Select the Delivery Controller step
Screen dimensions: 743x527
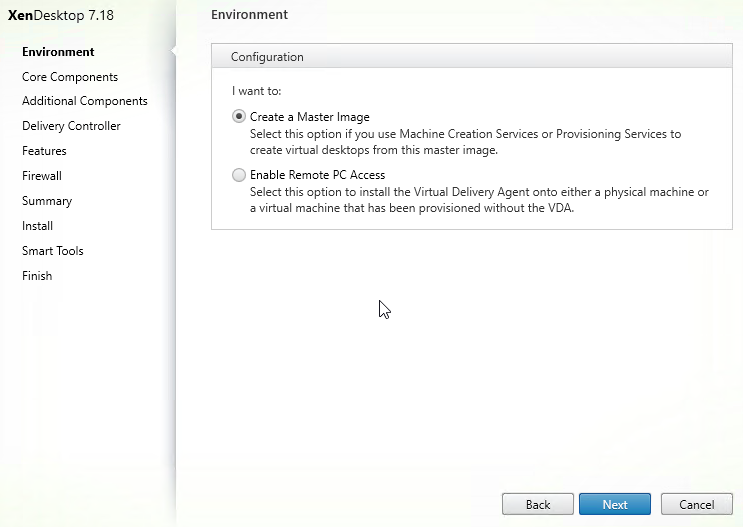[x=71, y=126]
